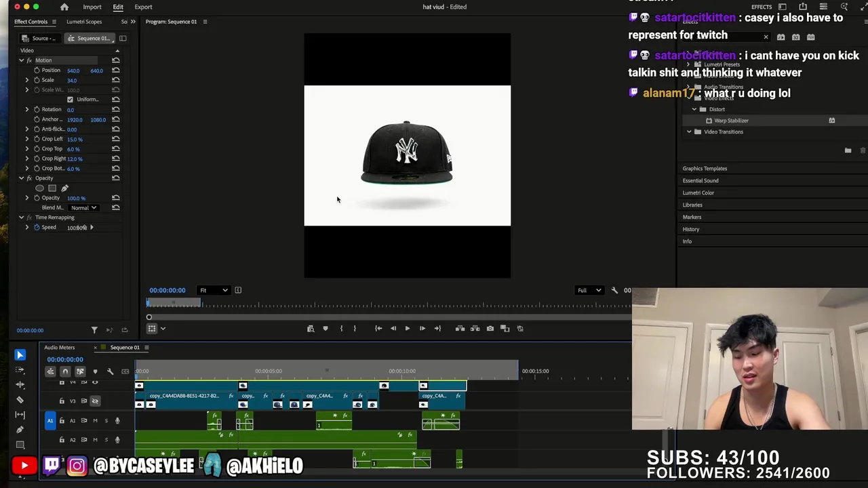The height and width of the screenshot is (488, 868).
Task: Toggle Snap in timeline
Action: [x=65, y=371]
